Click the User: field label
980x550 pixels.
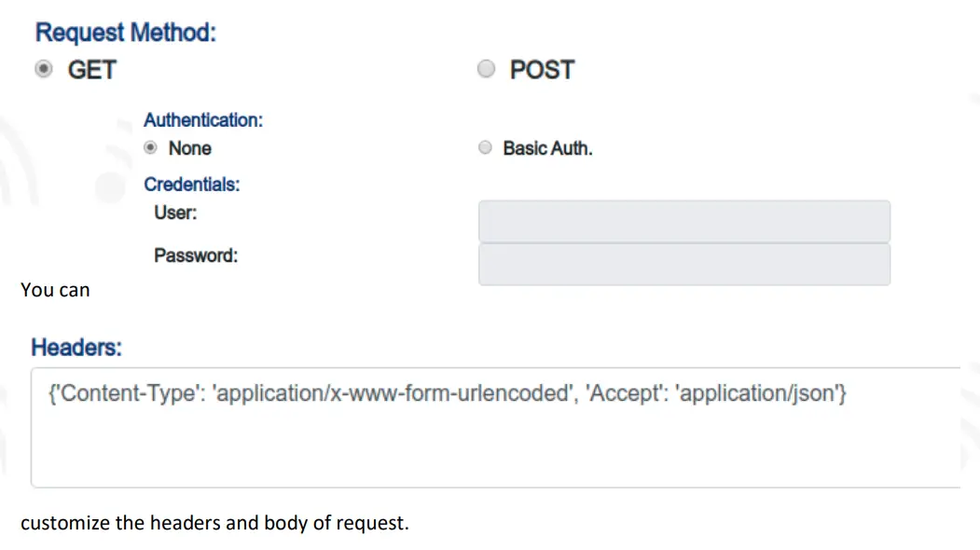coord(175,213)
